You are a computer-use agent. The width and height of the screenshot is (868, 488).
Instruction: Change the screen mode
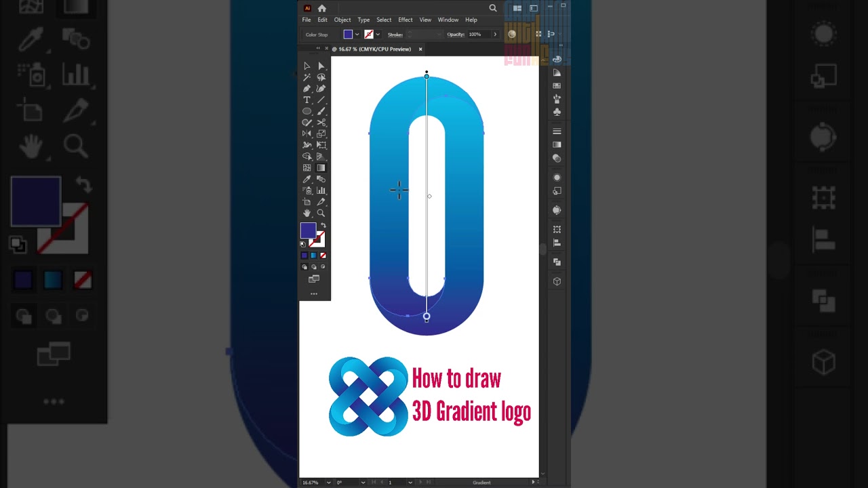313,279
